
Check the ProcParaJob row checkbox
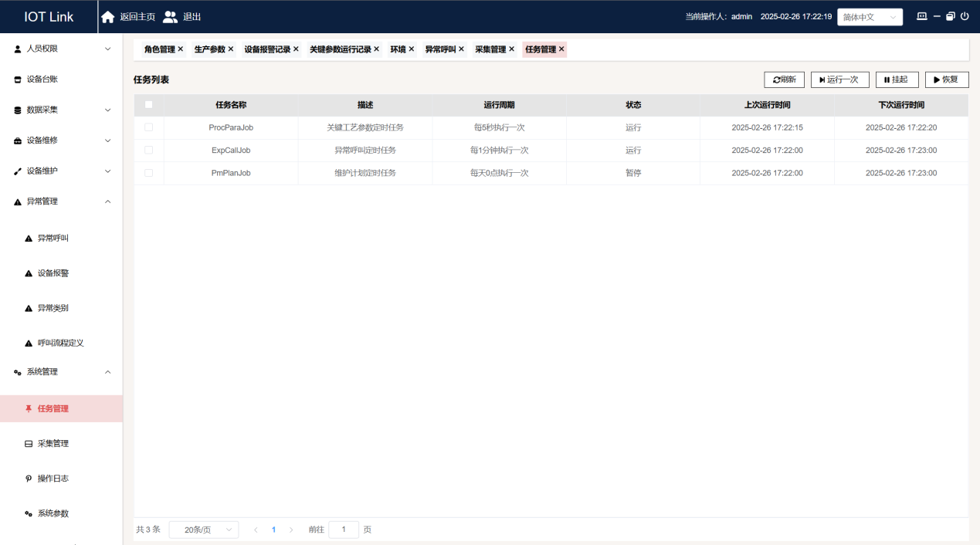[148, 127]
